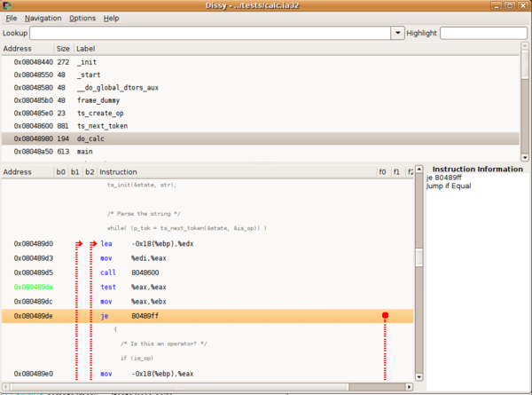Click the instruction pane vertical scrollbar thumb
Image resolution: width=532 pixels, height=395 pixels.
point(419,257)
